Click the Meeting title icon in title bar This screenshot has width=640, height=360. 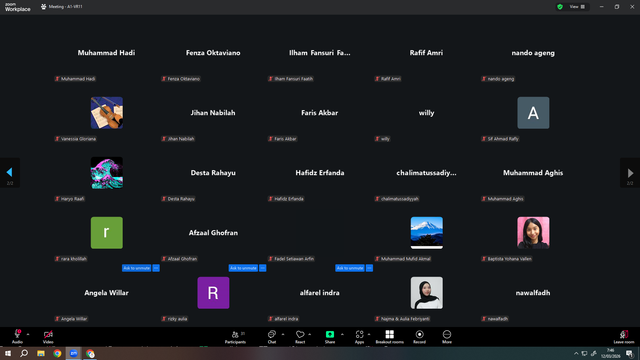pos(44,7)
